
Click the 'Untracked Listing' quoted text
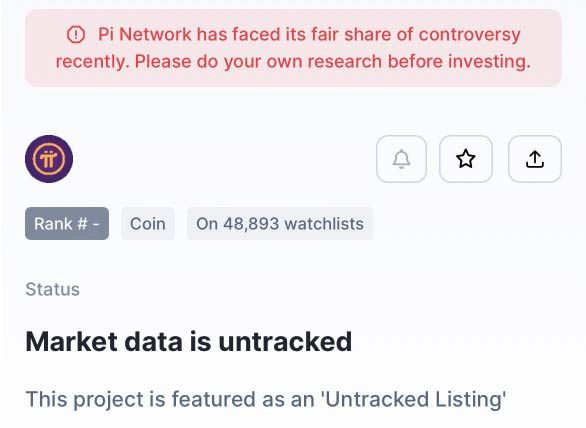414,399
